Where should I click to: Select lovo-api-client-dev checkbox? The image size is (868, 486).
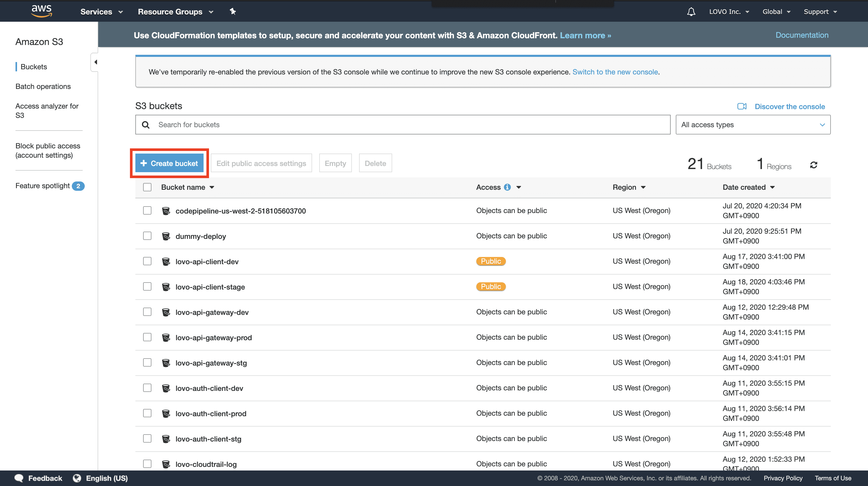[147, 261]
